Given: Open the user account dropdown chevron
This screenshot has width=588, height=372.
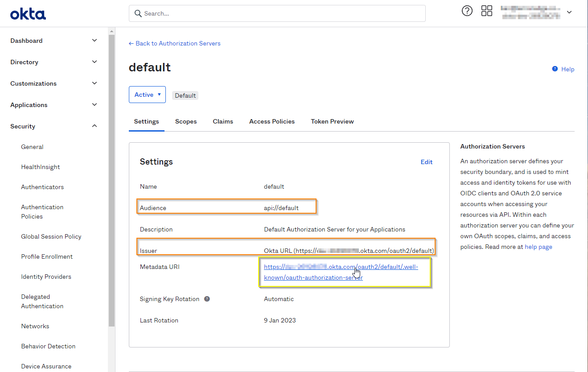Looking at the screenshot, I should (569, 12).
